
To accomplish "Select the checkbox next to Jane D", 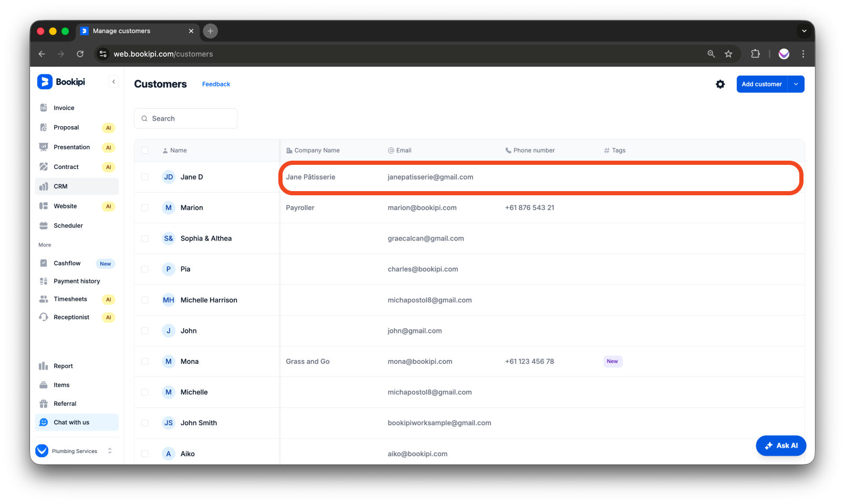I will coord(145,177).
